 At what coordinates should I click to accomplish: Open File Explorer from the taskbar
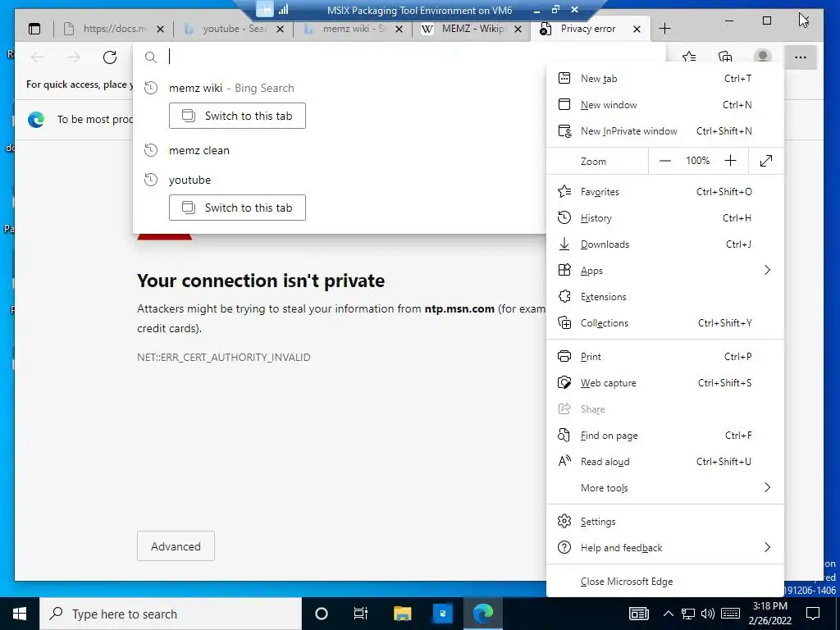pyautogui.click(x=402, y=614)
